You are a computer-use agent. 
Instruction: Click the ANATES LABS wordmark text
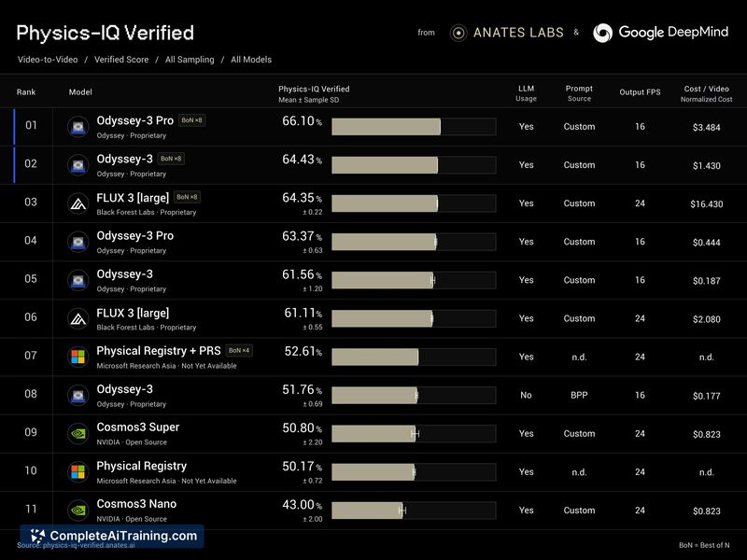518,33
